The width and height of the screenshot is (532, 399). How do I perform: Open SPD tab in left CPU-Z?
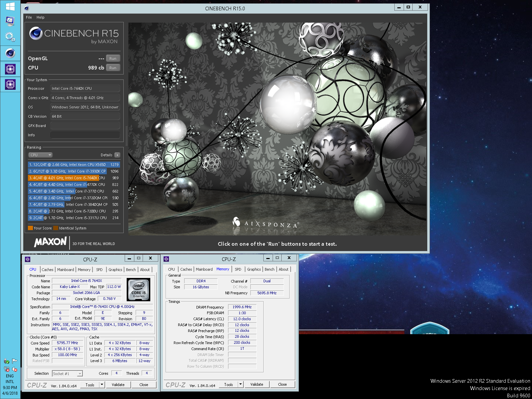click(99, 270)
